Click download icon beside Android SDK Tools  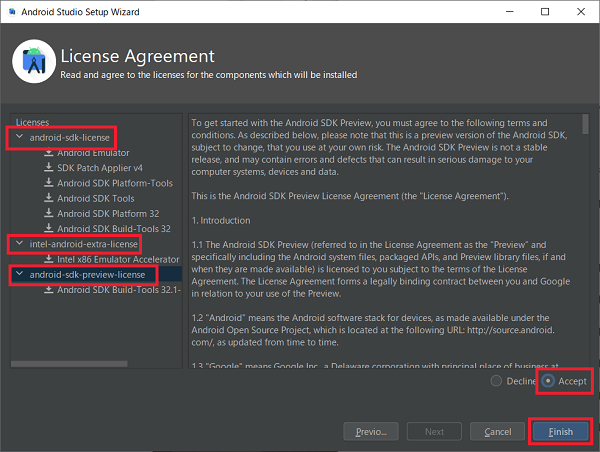tap(49, 198)
